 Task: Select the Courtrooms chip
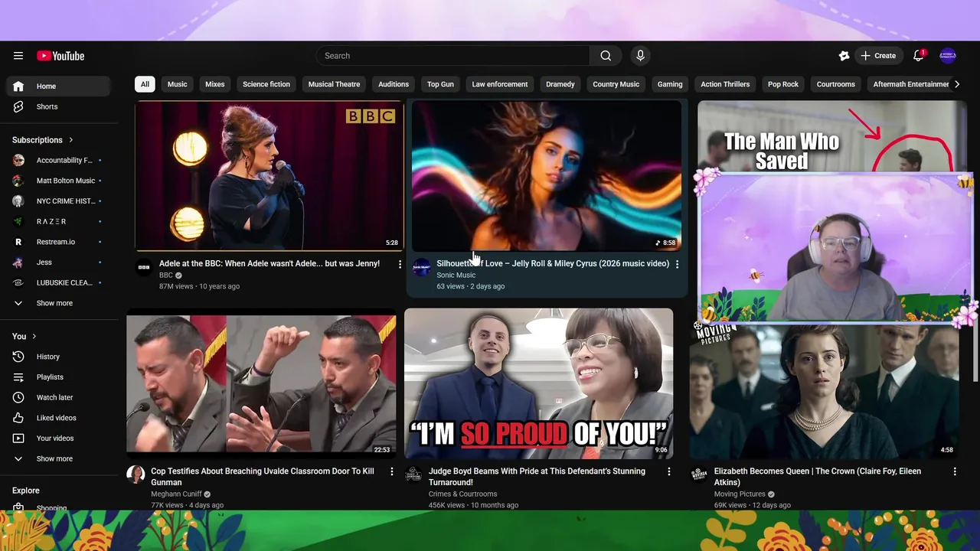pyautogui.click(x=836, y=84)
